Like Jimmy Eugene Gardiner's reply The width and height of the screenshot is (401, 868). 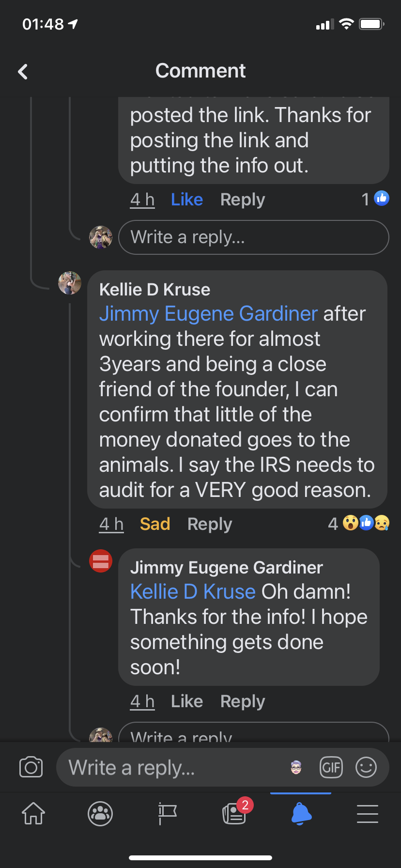pos(187,701)
